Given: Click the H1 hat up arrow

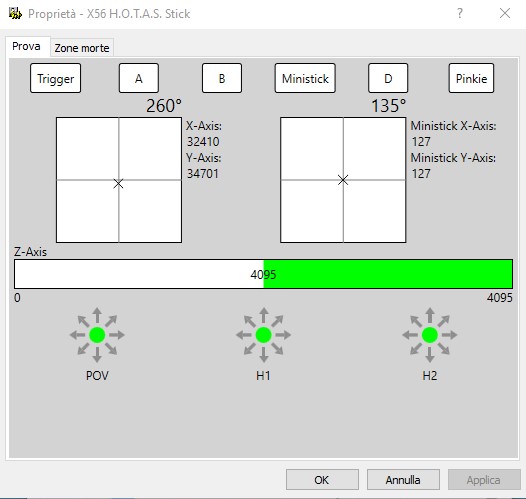Looking at the screenshot, I should pos(264,315).
